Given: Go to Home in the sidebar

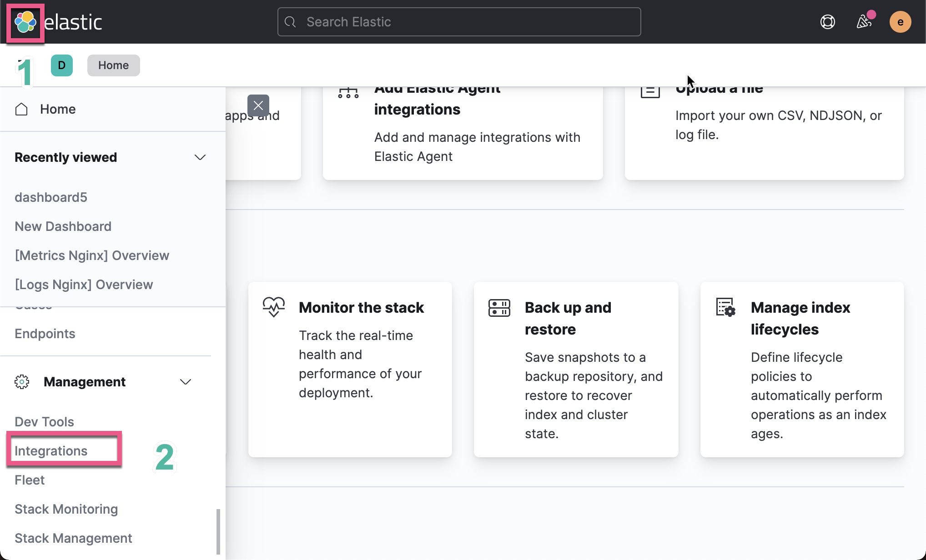Looking at the screenshot, I should pyautogui.click(x=58, y=109).
